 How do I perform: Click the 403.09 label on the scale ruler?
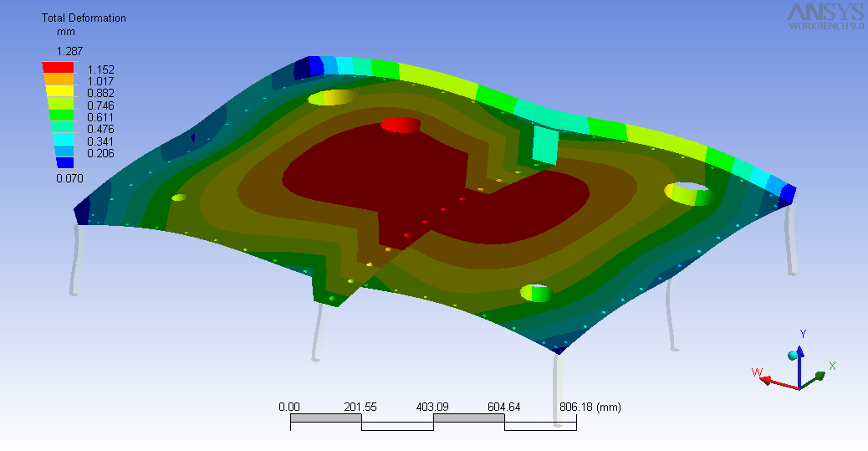(432, 407)
